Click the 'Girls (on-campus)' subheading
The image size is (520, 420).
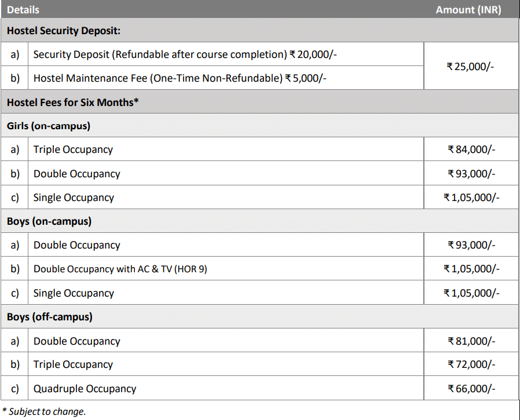[49, 126]
